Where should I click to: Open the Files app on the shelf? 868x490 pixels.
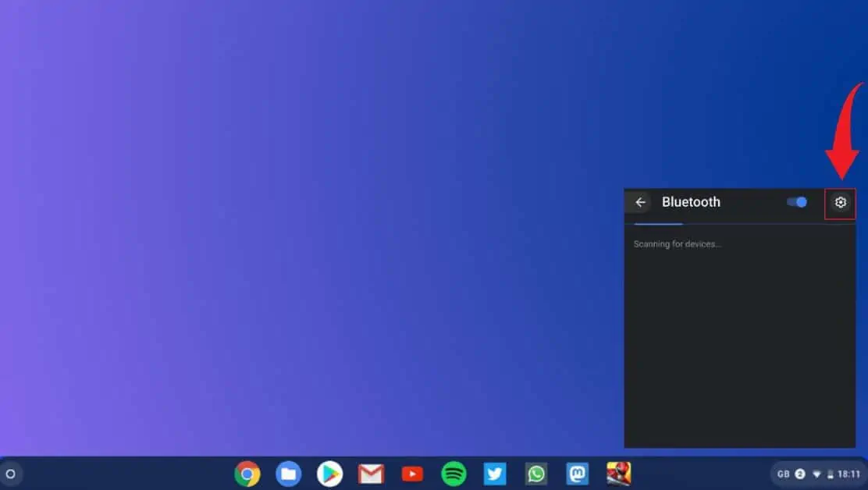(288, 474)
